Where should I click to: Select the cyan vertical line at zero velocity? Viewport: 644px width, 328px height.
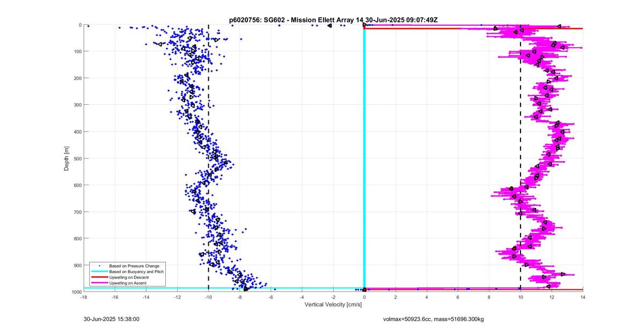point(364,158)
